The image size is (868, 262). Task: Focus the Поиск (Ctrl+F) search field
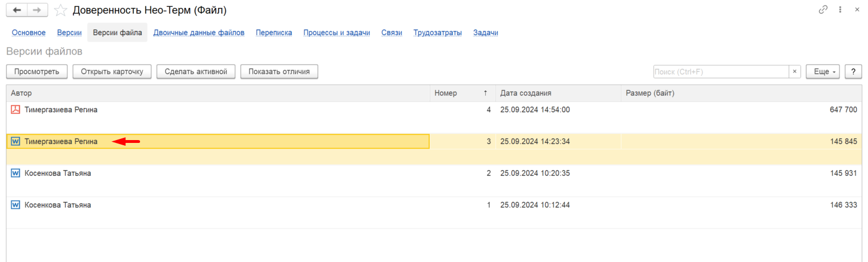[721, 71]
